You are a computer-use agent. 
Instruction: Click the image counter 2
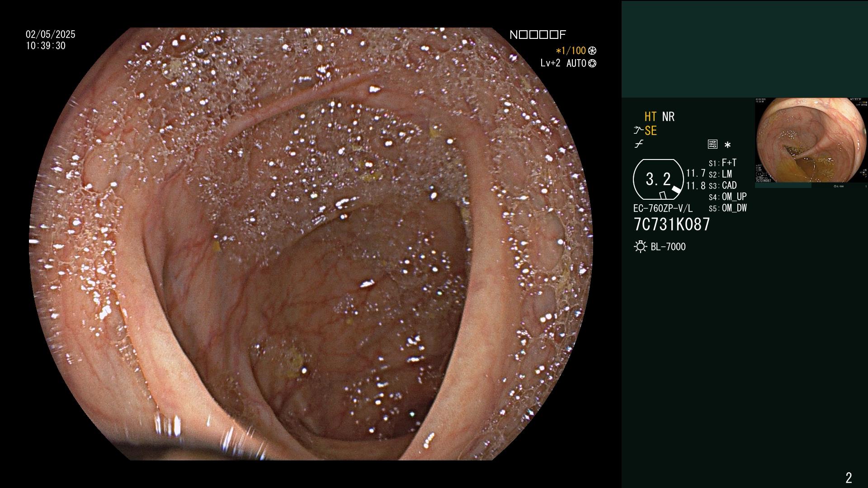click(x=849, y=478)
